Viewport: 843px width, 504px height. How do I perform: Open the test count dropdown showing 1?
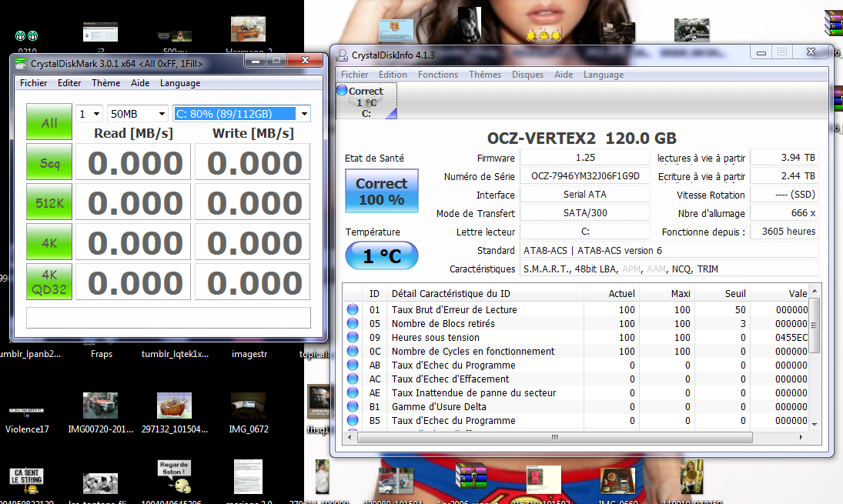click(x=89, y=114)
